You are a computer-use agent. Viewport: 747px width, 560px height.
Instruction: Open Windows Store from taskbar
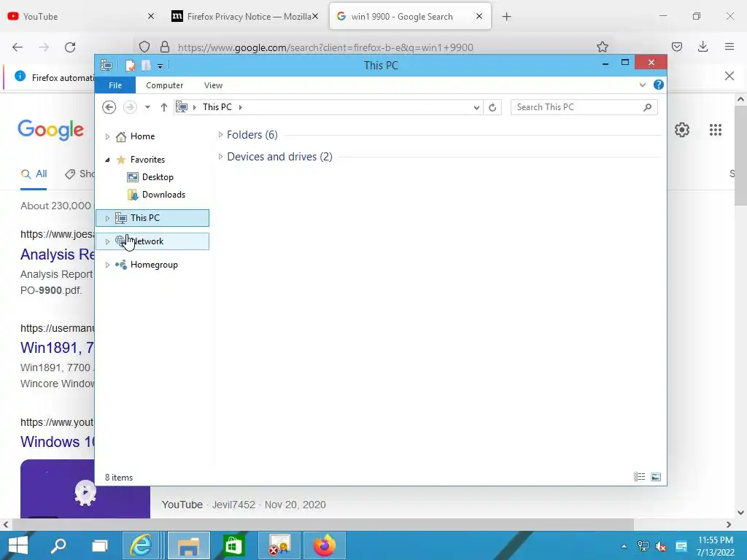tap(233, 545)
